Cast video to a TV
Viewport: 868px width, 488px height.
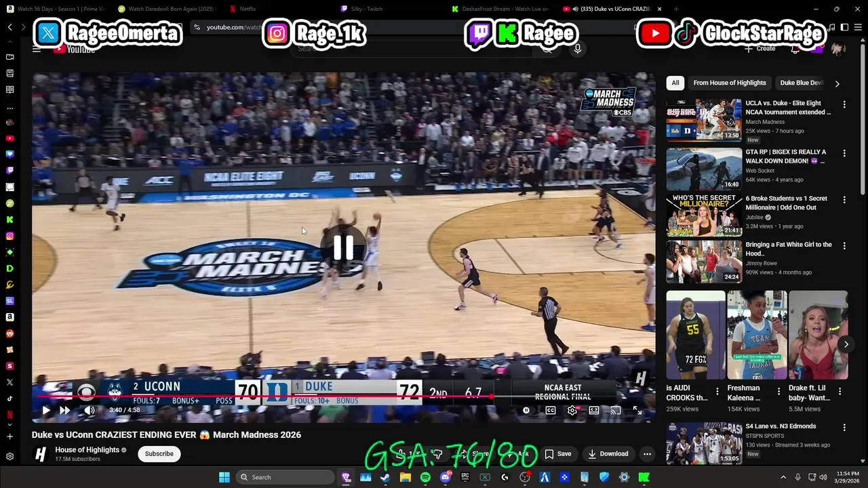615,410
